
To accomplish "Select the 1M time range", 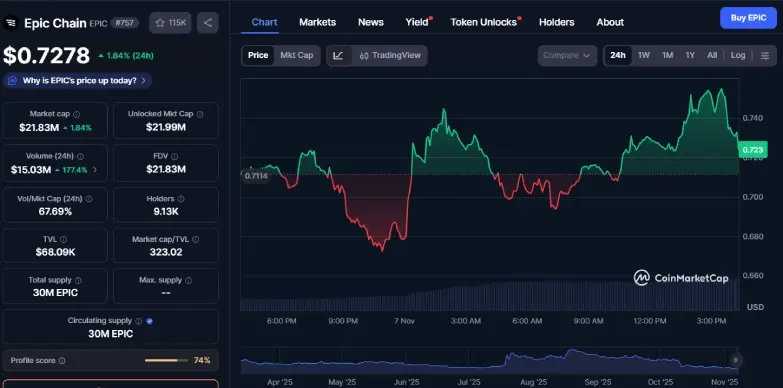I will coord(668,55).
